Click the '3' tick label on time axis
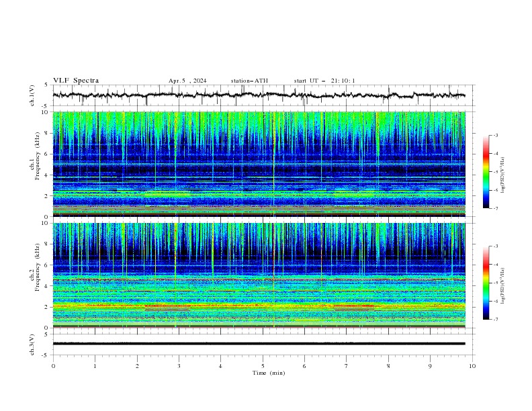 coord(179,366)
